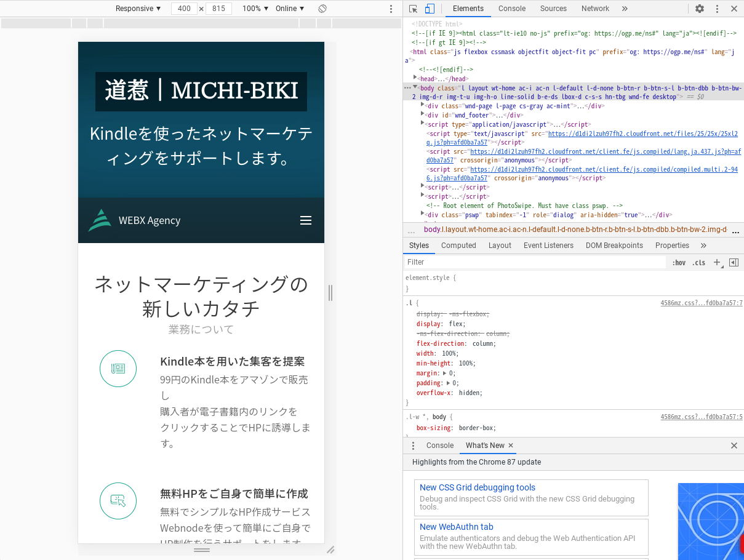Image resolution: width=744 pixels, height=560 pixels.
Task: Click the WEBX Agency logo icon
Action: point(100,220)
